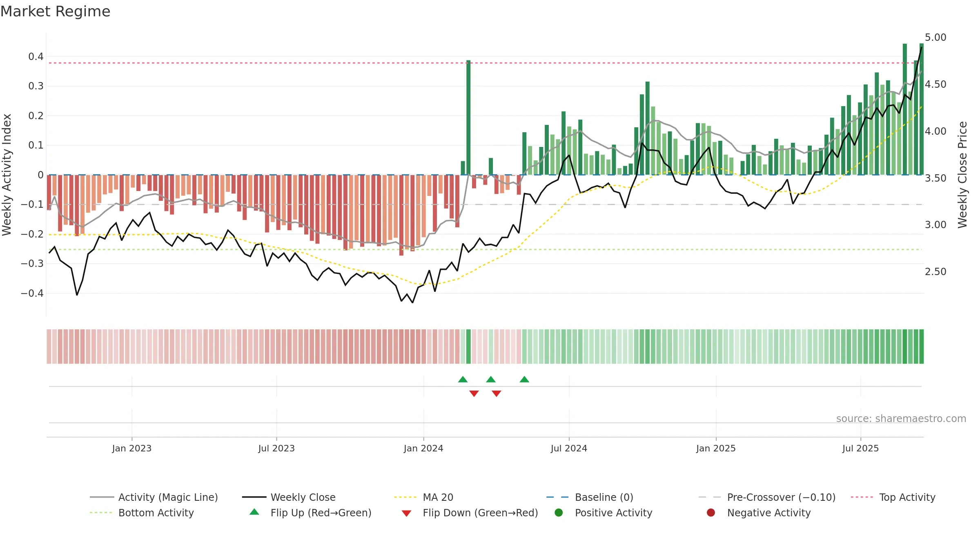Toggle the Top Activity legend entry
Viewport: 980px width, 551px height.
893,497
